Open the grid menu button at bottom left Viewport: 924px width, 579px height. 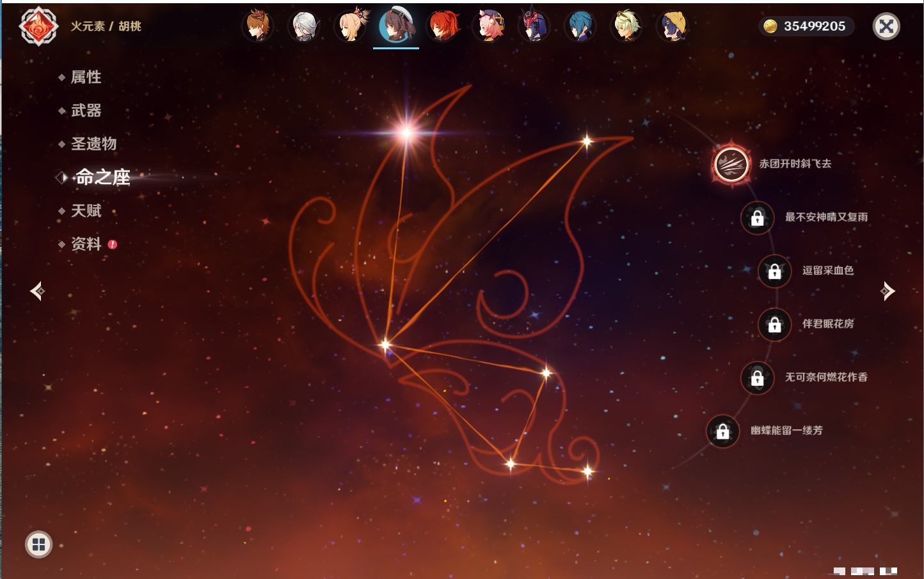pos(38,544)
